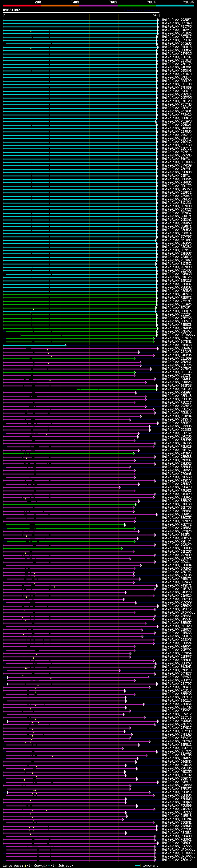Open hit UniRef100_B9KK26
The height and width of the screenshot is (868, 197).
pyautogui.click(x=177, y=382)
